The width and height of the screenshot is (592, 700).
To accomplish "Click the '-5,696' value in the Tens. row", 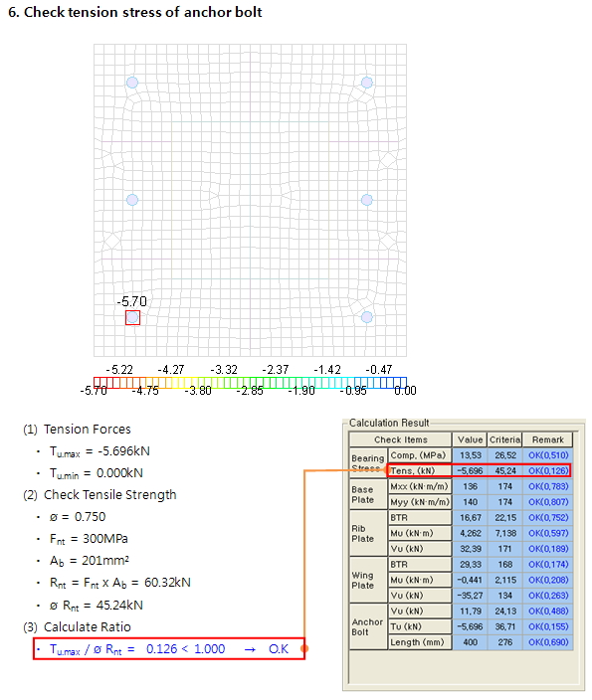I will point(470,470).
